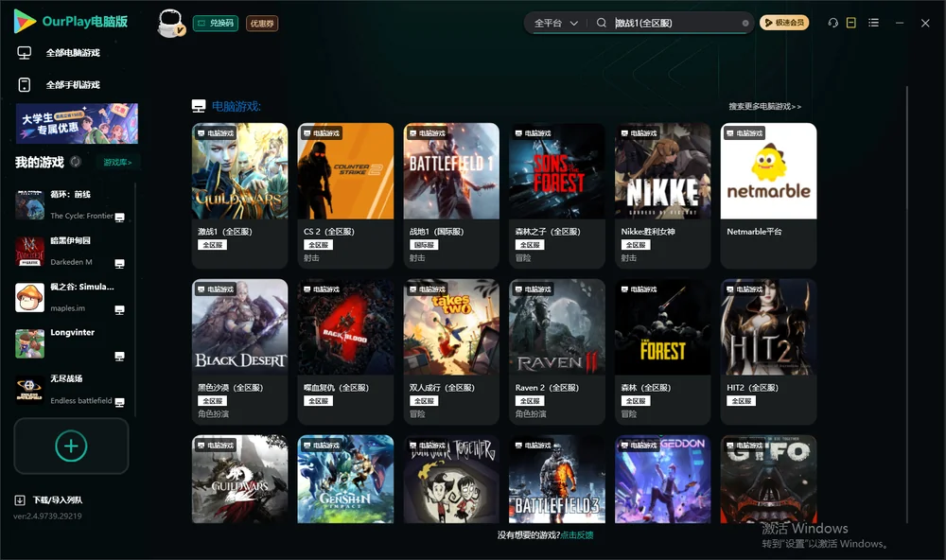Click PC icon beside maples.im

120,310
